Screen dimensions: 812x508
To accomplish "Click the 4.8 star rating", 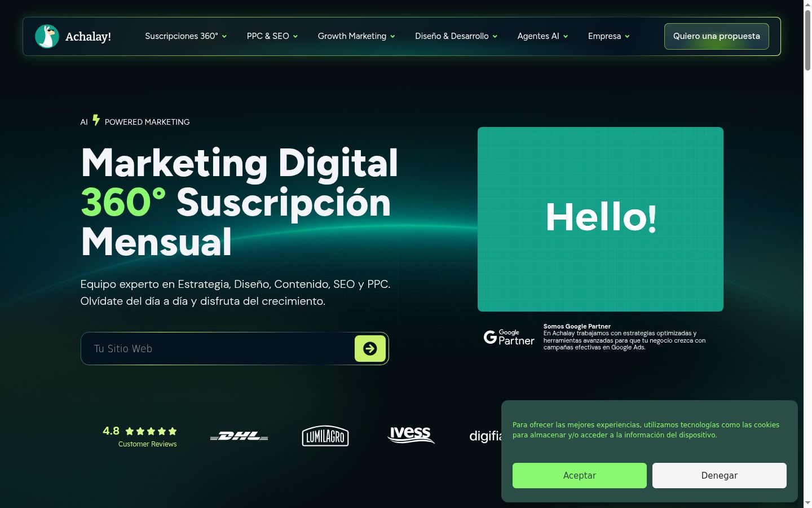I will pyautogui.click(x=140, y=431).
